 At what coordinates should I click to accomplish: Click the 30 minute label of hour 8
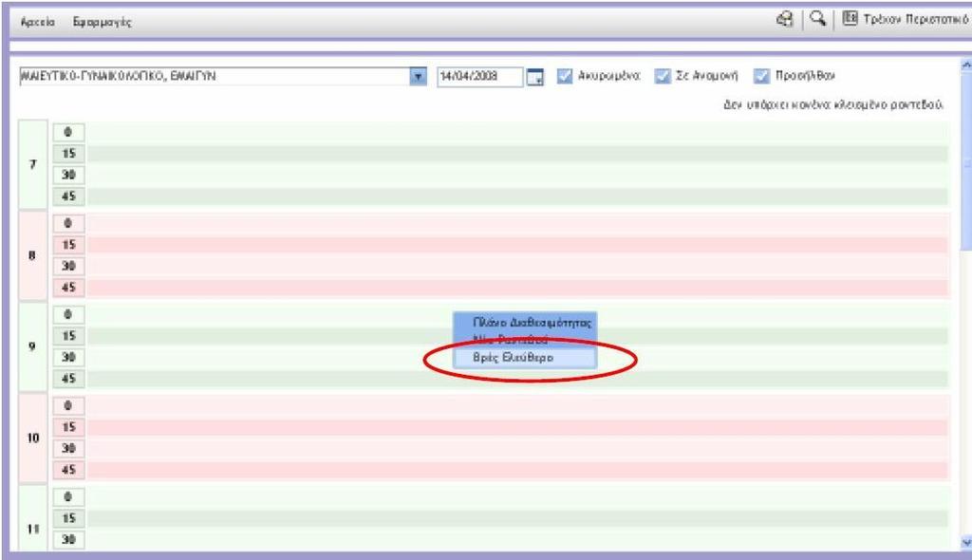tap(68, 266)
